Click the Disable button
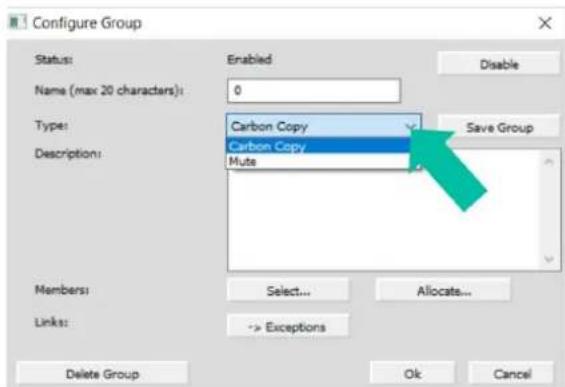The height and width of the screenshot is (387, 565). [499, 64]
